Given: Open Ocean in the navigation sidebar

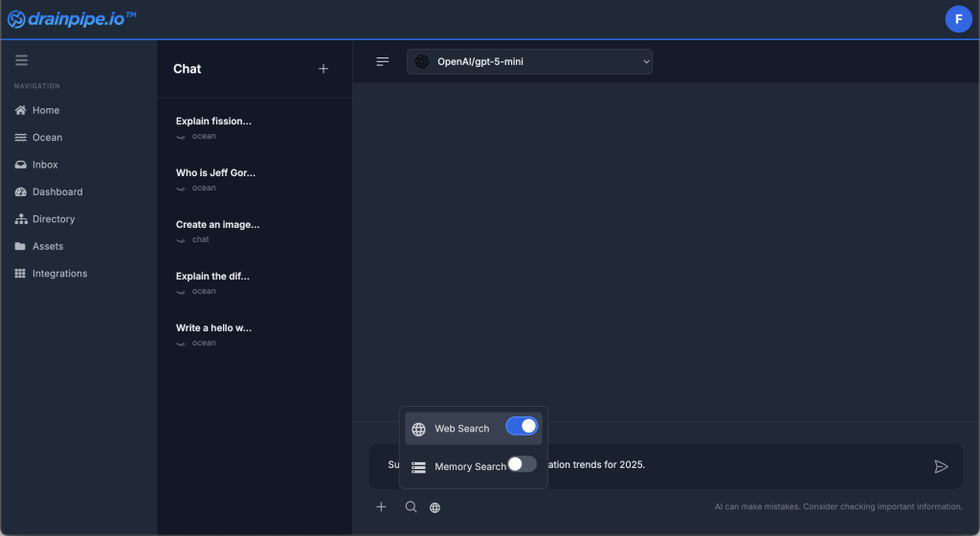Looking at the screenshot, I should click(47, 138).
